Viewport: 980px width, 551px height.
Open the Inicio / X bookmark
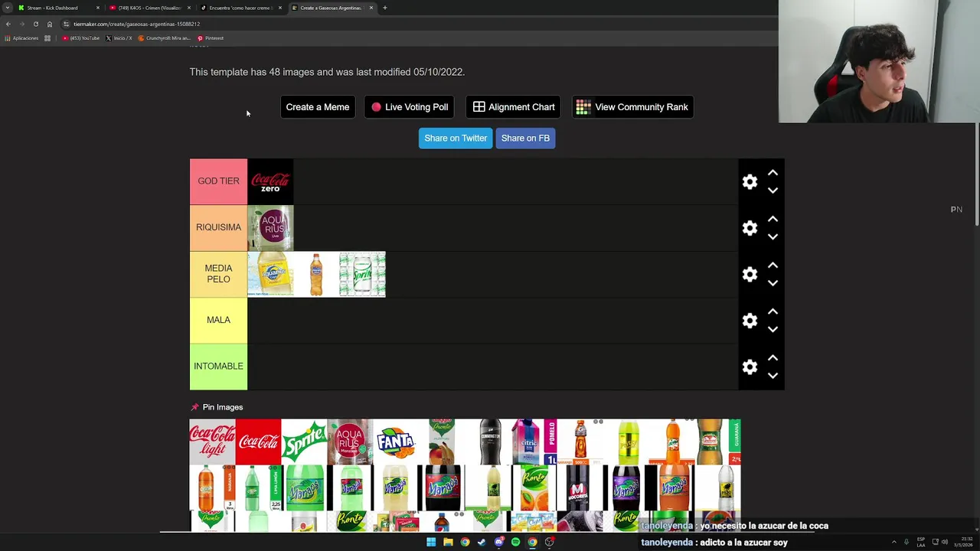[119, 38]
